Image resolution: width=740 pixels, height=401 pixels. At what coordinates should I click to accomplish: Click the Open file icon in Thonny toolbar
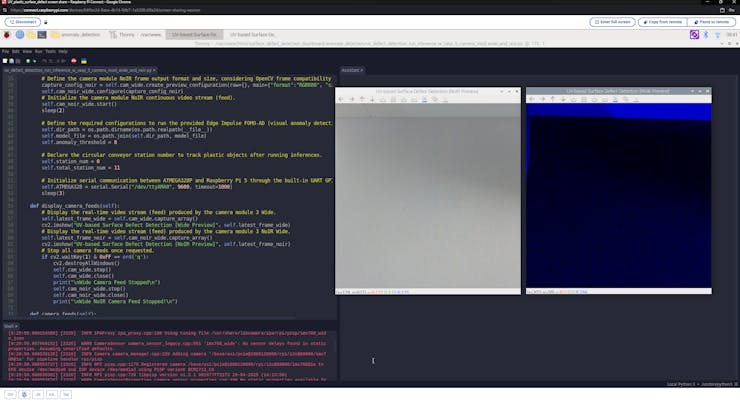click(12, 61)
